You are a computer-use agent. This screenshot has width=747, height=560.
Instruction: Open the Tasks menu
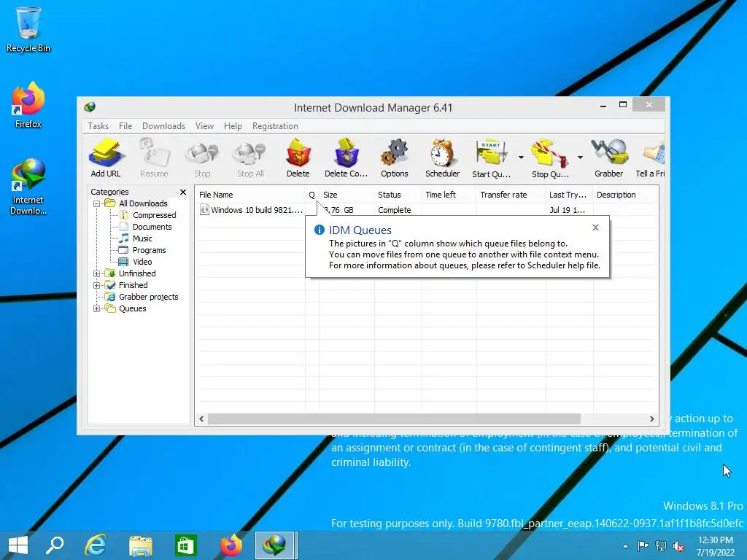pyautogui.click(x=98, y=126)
